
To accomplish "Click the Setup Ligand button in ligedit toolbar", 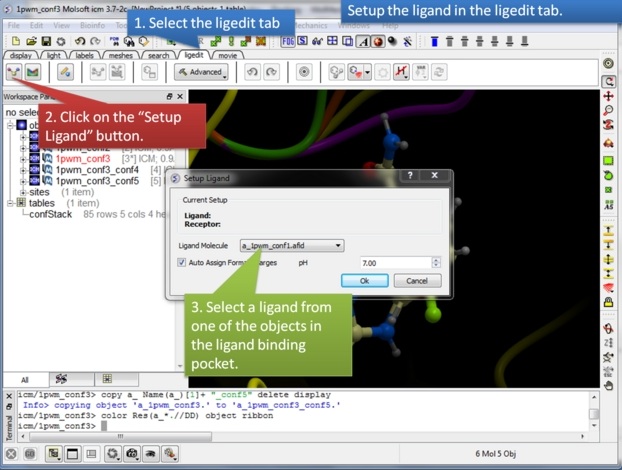I will click(14, 73).
